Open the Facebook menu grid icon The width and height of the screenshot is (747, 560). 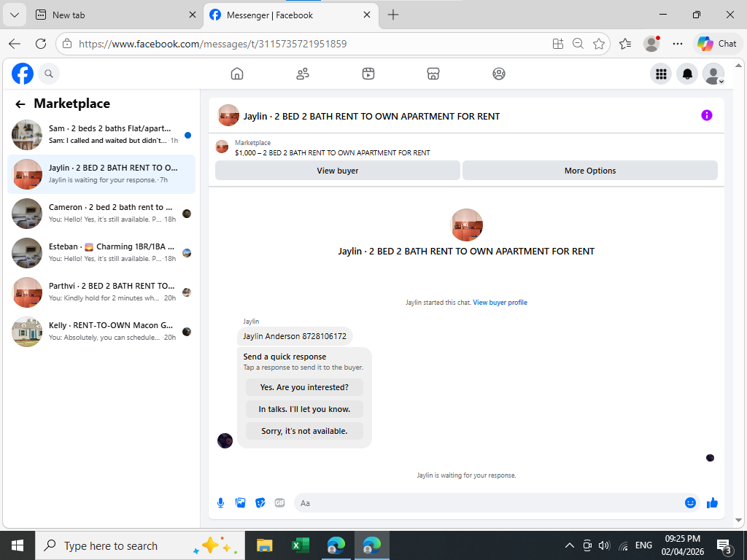(x=661, y=74)
